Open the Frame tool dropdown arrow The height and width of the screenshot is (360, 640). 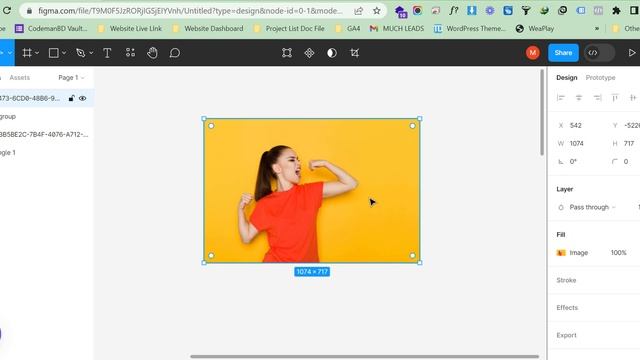click(37, 53)
